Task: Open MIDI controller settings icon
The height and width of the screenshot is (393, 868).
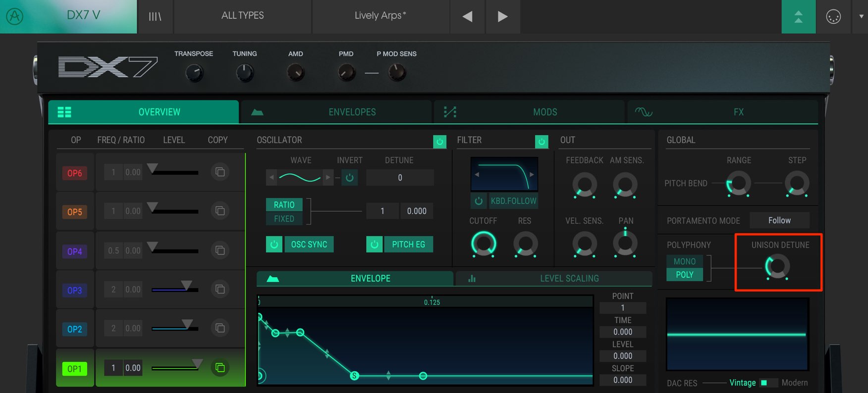Action: coord(833,16)
